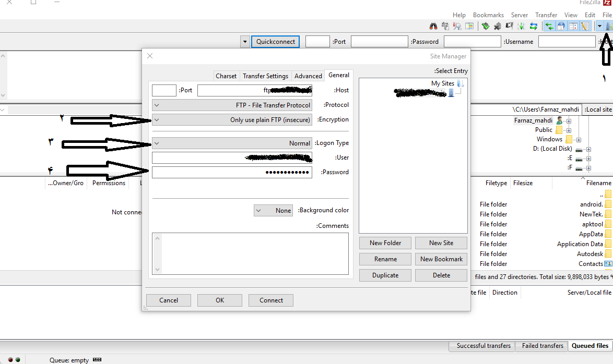This screenshot has width=613, height=364.
Task: Open the Logon Type dropdown
Action: coord(232,143)
